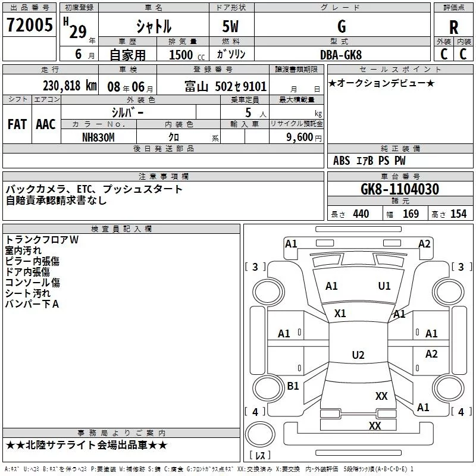Image resolution: width=476 pixels, height=476 pixels.
Task: Select the evaluation score R box
Action: 454,27
